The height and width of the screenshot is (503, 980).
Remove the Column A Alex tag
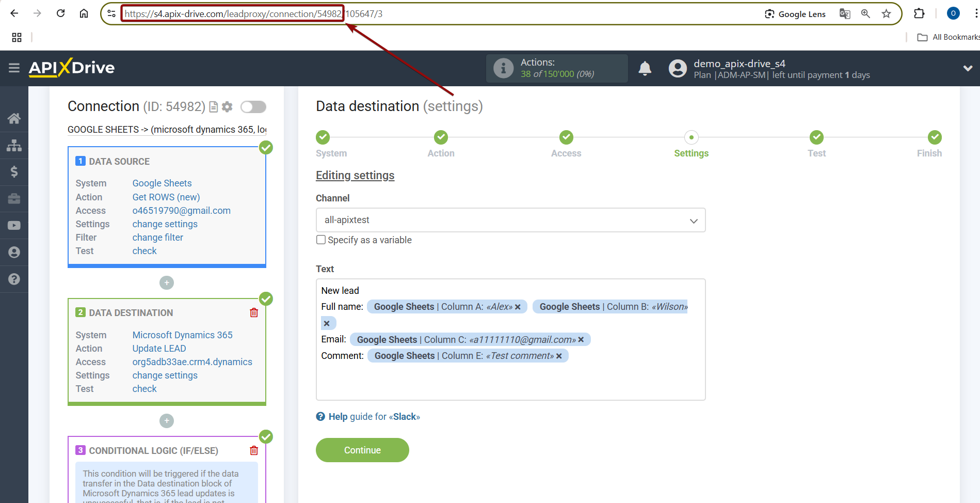point(518,307)
